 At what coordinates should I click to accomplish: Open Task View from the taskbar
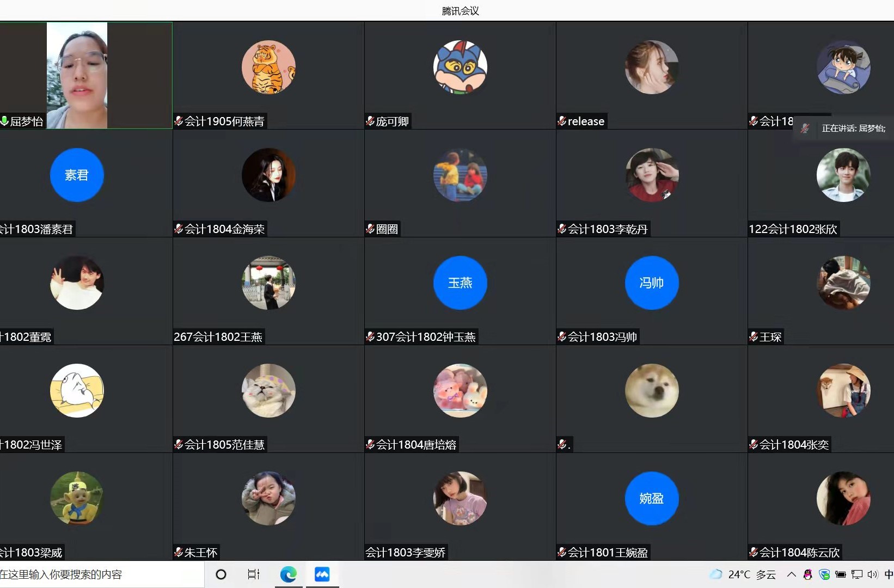[254, 574]
